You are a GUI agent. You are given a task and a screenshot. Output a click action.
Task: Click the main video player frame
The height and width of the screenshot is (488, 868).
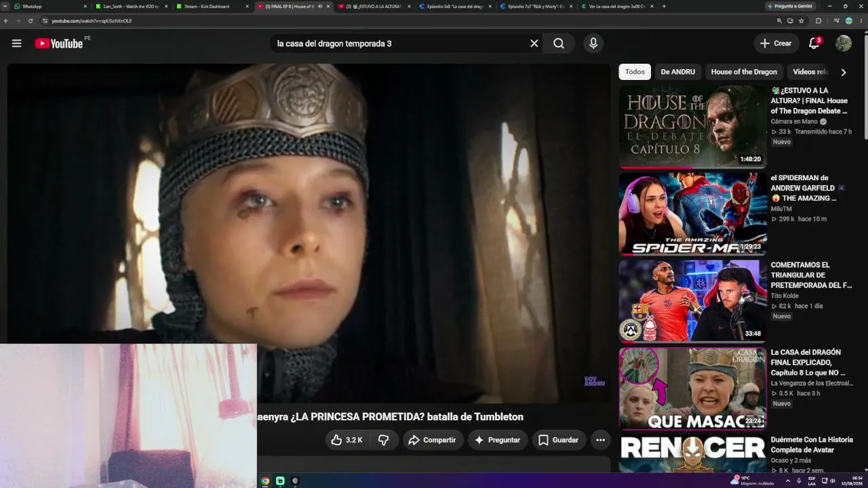(x=309, y=232)
